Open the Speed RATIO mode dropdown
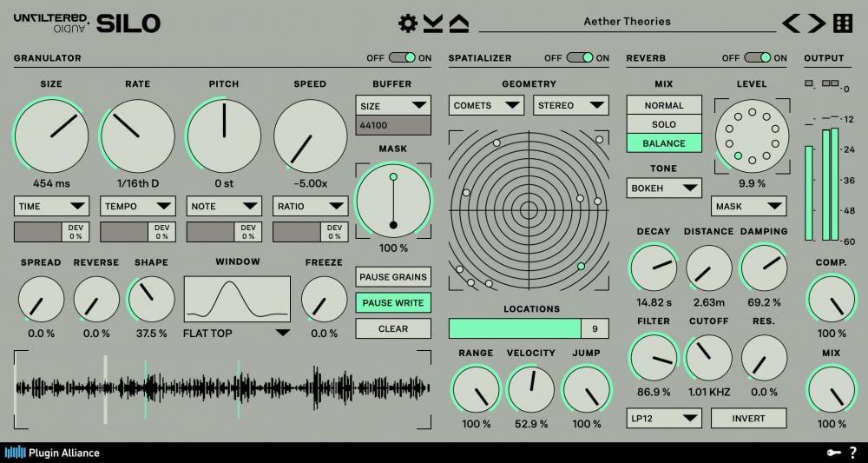This screenshot has width=868, height=463. (311, 206)
